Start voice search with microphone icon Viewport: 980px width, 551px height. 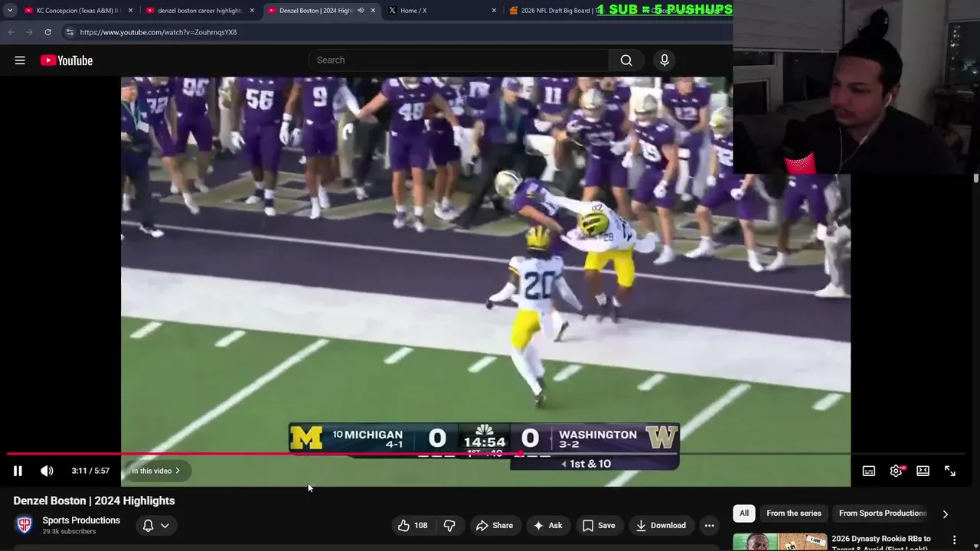(664, 60)
